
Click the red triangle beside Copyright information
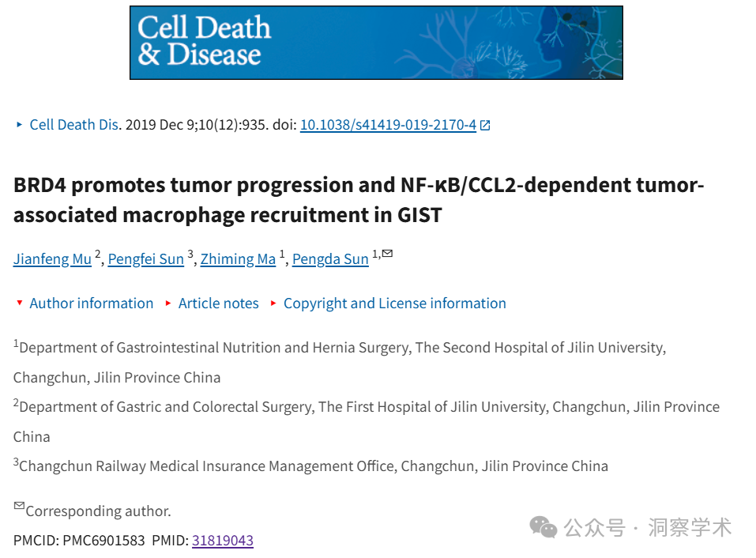(273, 304)
